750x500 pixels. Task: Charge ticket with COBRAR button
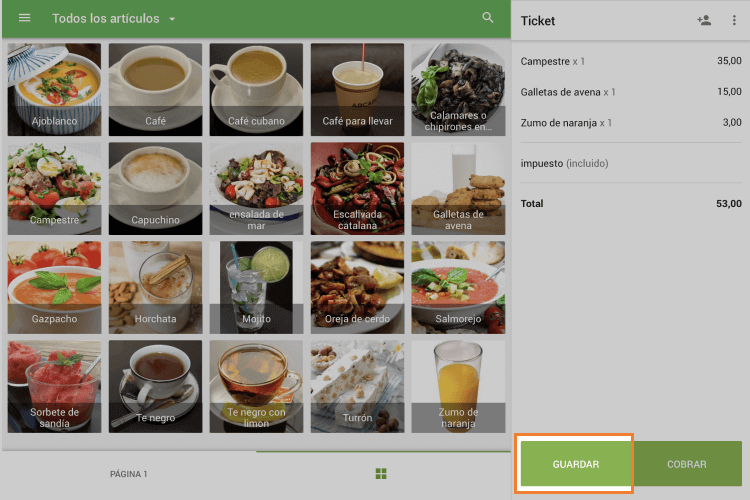[687, 464]
